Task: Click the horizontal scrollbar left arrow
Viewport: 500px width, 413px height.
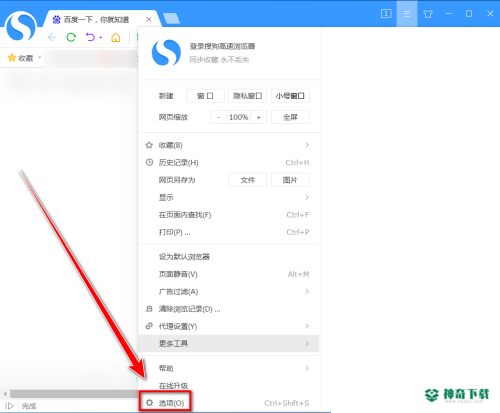Action: tap(5, 394)
